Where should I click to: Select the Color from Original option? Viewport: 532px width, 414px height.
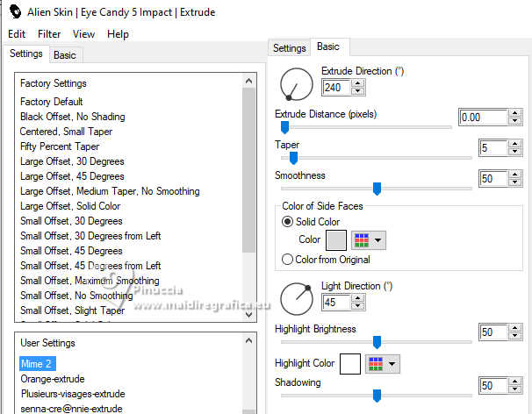(288, 259)
